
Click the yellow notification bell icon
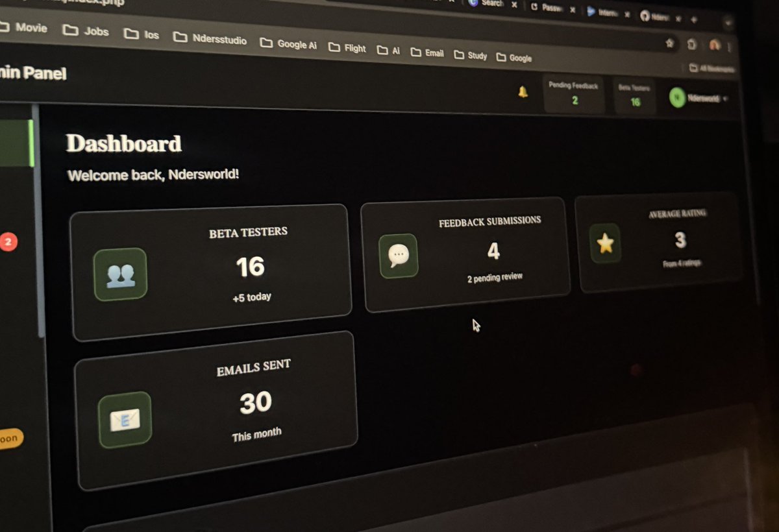point(523,91)
